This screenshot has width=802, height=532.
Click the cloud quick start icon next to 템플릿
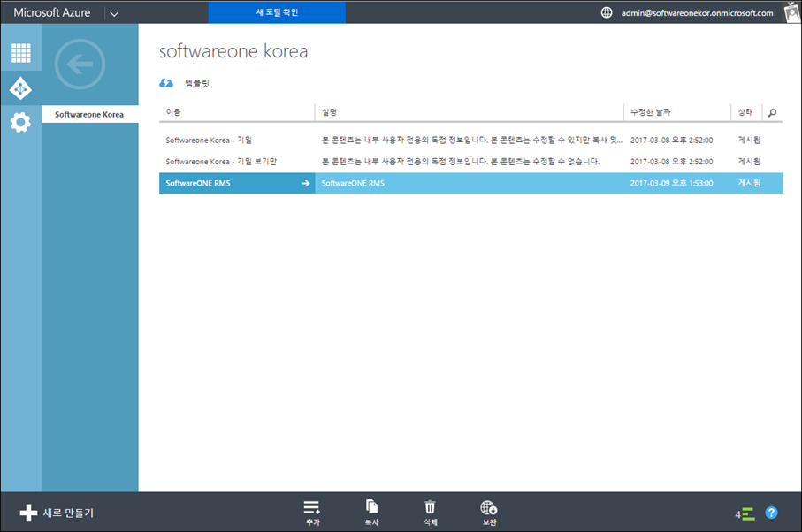coord(166,83)
